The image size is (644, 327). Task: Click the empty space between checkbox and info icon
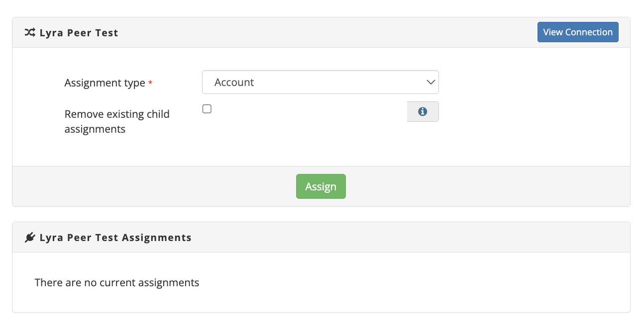[309, 111]
